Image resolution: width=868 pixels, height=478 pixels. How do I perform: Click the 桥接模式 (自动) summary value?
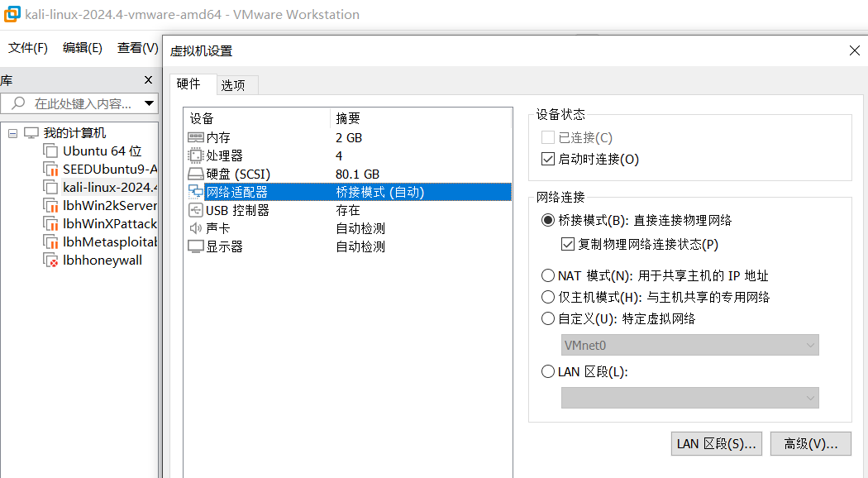[x=379, y=192]
